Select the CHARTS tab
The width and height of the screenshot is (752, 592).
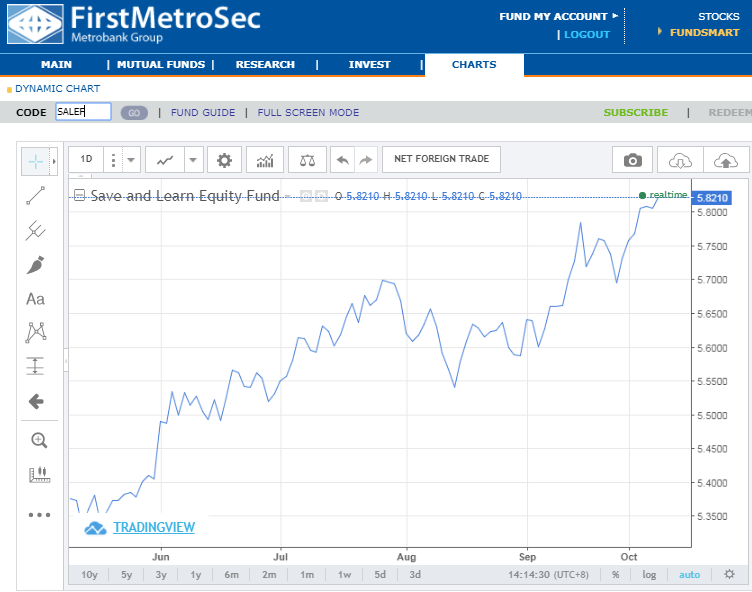474,64
